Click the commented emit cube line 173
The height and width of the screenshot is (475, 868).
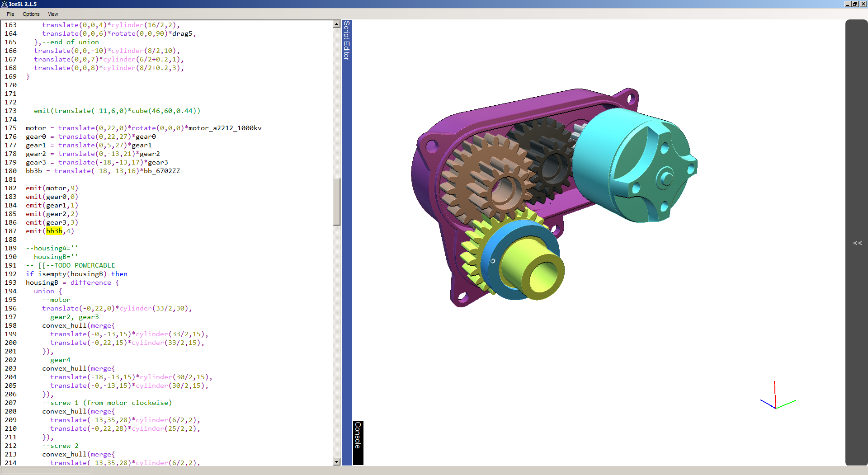point(113,111)
